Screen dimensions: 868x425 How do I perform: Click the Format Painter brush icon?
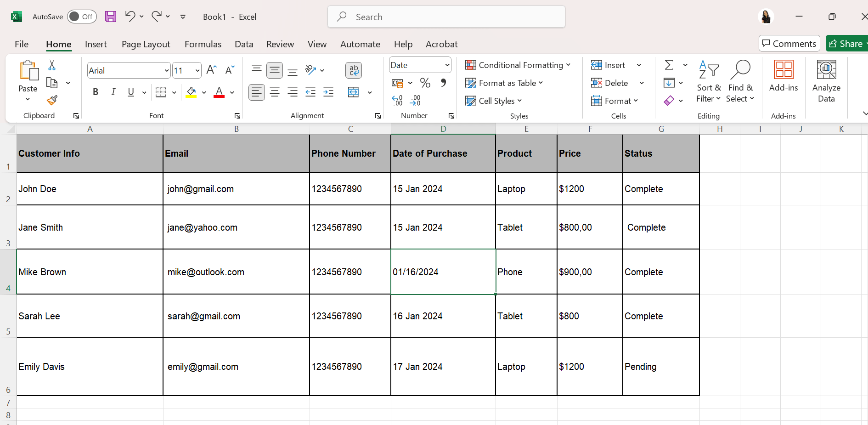[52, 100]
